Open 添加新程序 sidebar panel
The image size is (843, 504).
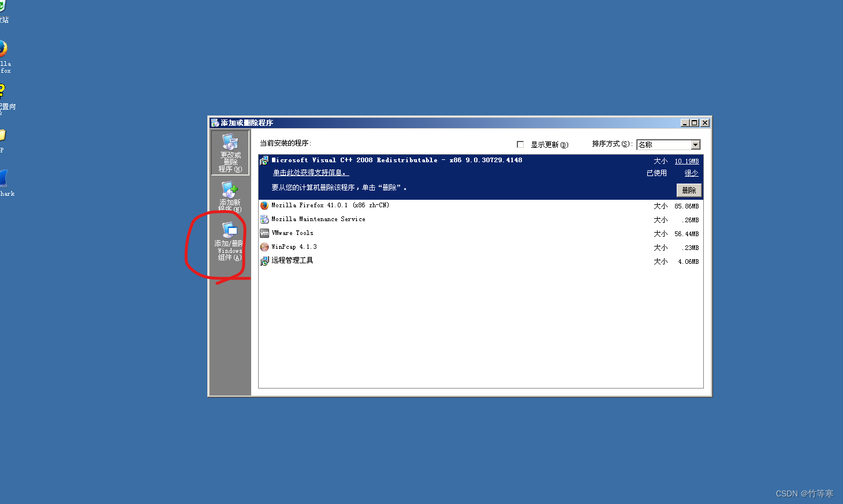click(230, 196)
